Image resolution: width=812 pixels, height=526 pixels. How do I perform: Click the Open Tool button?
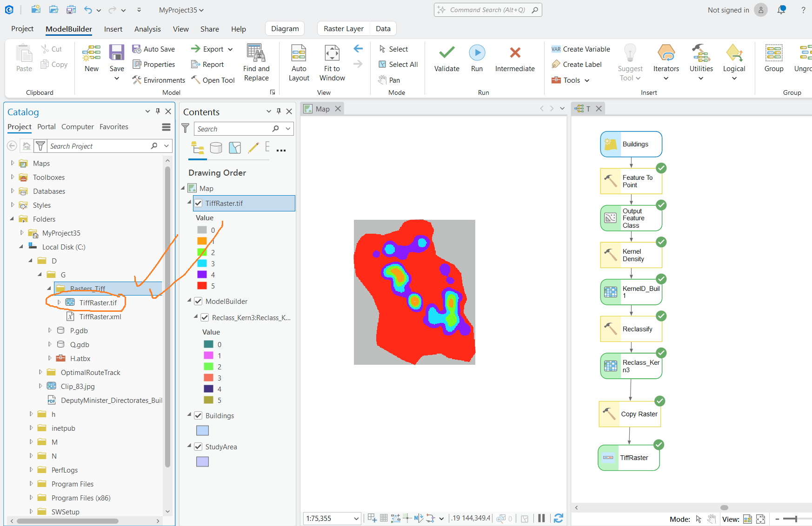[213, 80]
